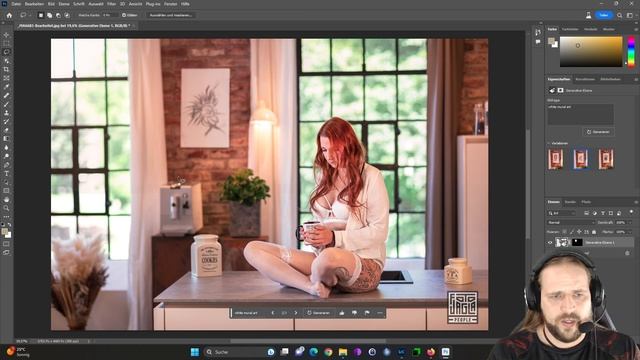
Task: Click the foreground color swatch in toolbar
Action: (4, 232)
